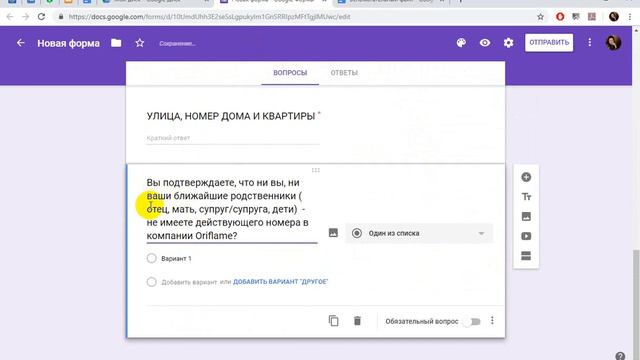The width and height of the screenshot is (640, 360).
Task: Open form settings gear icon
Action: (508, 43)
